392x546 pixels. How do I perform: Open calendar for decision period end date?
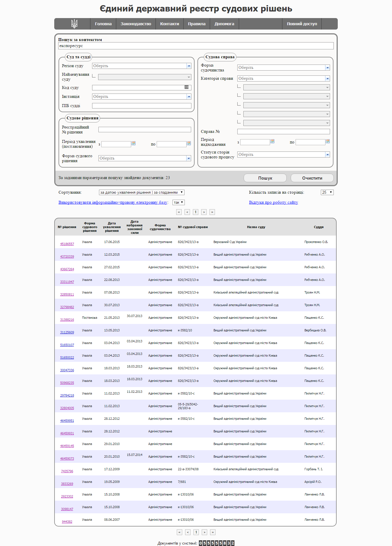189,143
